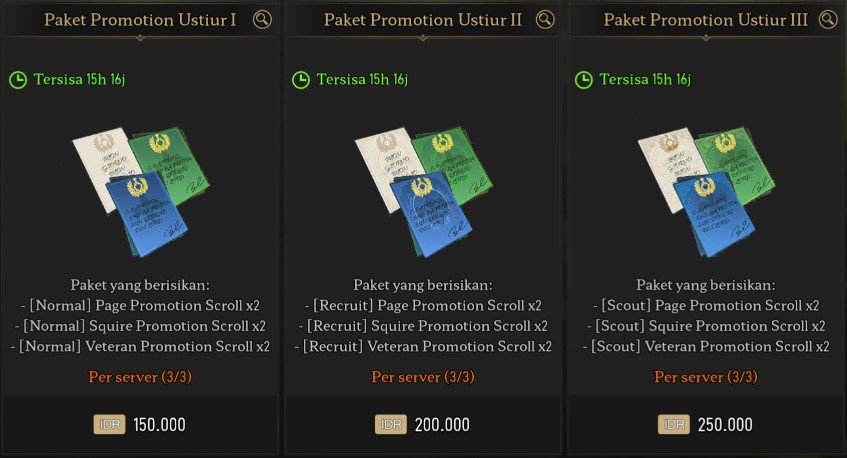Image resolution: width=847 pixels, height=458 pixels.
Task: Click the Paket Promotion Ustiur III title
Action: [706, 20]
